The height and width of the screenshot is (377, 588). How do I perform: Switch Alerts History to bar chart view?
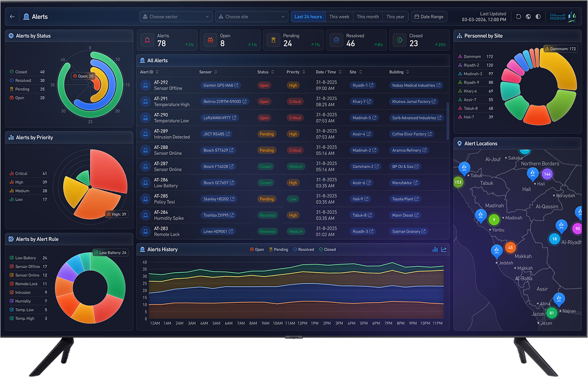point(435,250)
